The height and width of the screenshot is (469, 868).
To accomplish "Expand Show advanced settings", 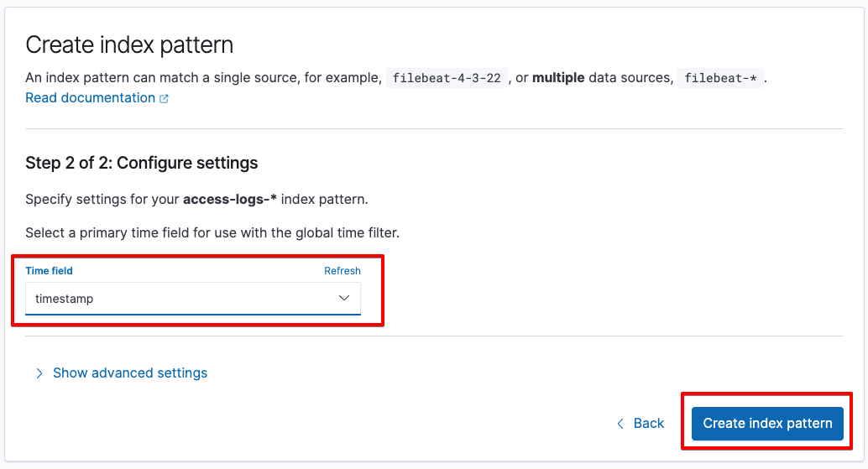I will (130, 373).
